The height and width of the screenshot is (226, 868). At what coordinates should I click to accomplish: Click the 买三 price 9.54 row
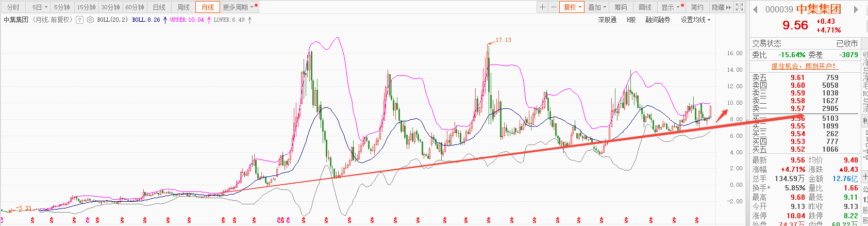pos(804,134)
